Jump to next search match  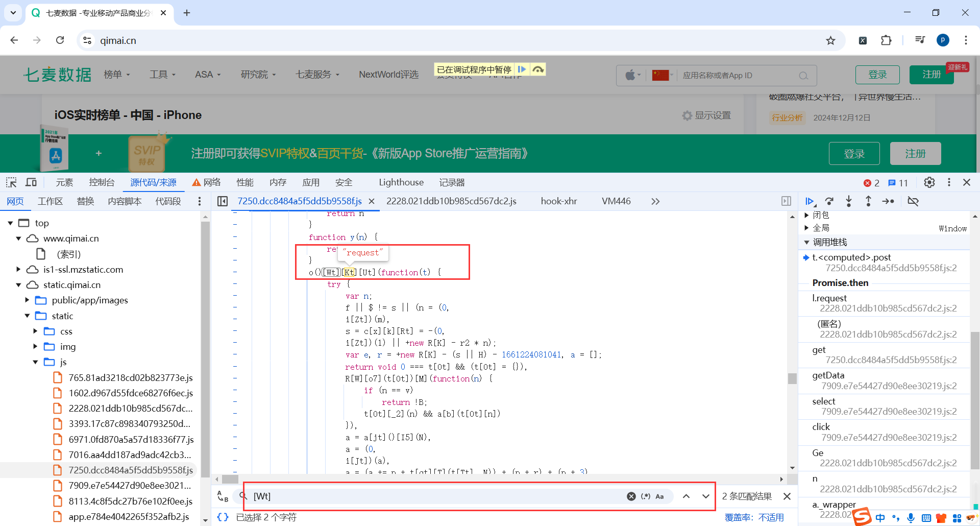click(x=706, y=496)
